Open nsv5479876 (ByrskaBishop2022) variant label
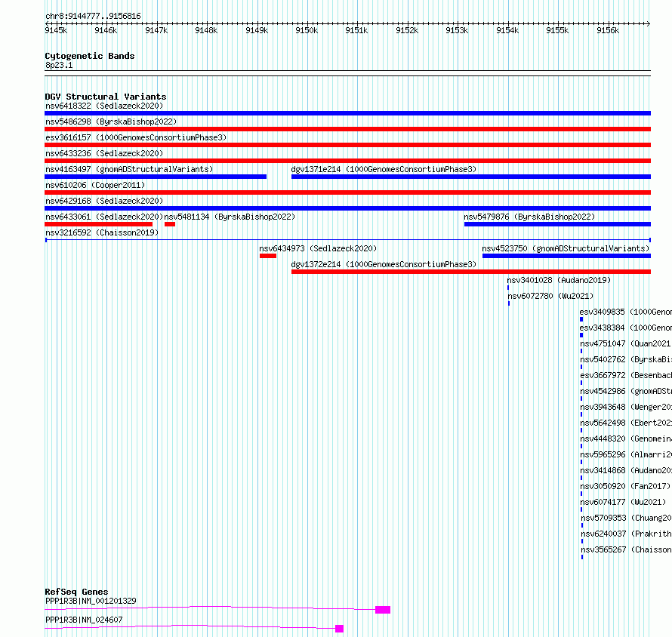 click(529, 217)
